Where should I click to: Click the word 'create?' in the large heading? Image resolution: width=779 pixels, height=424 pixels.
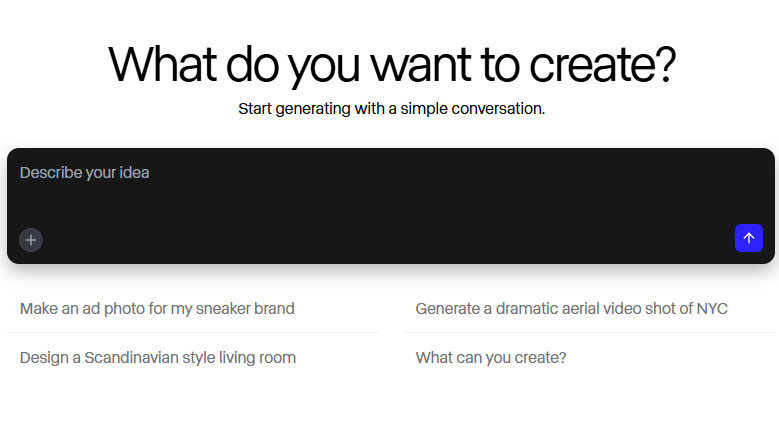click(x=602, y=65)
